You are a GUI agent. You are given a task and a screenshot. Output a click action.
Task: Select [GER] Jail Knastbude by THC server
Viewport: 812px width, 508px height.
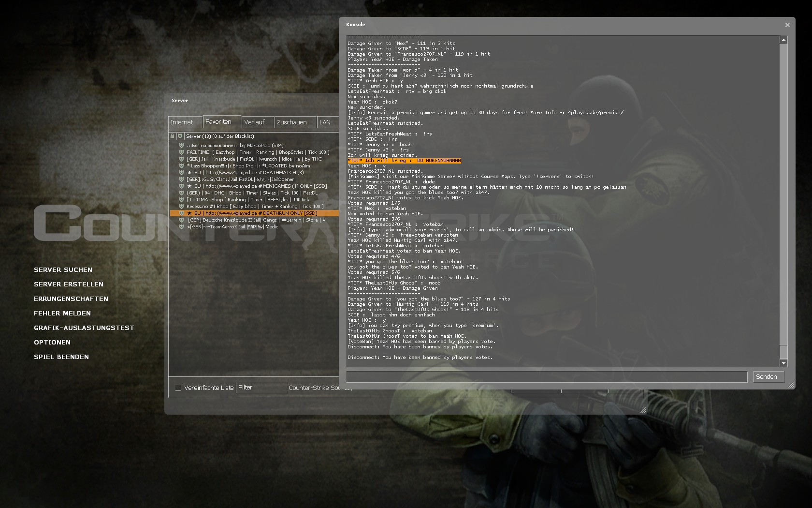[254, 159]
